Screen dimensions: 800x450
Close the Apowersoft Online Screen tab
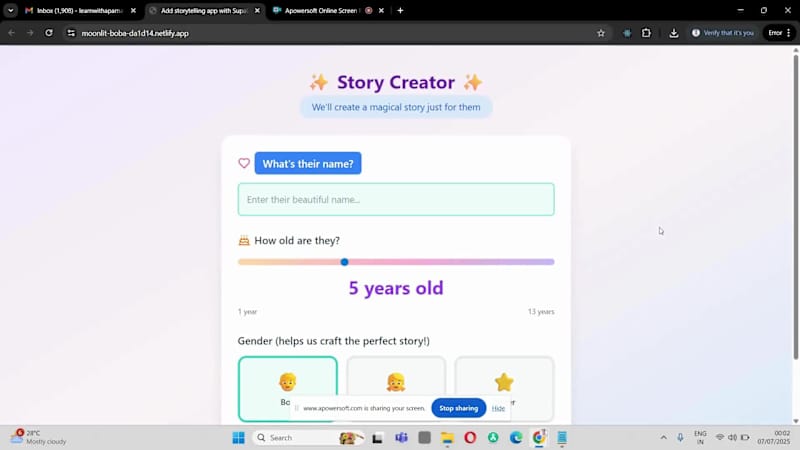pos(381,10)
